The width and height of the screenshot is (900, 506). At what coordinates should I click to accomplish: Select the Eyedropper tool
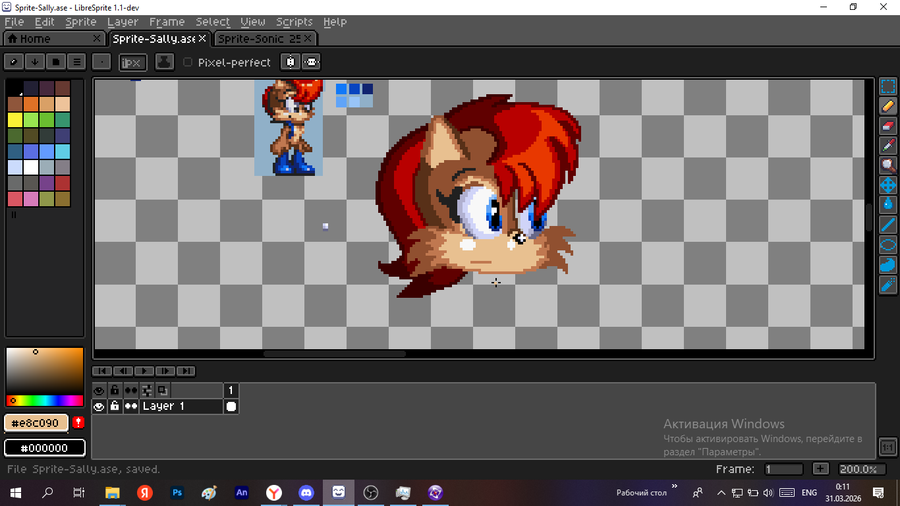(887, 146)
